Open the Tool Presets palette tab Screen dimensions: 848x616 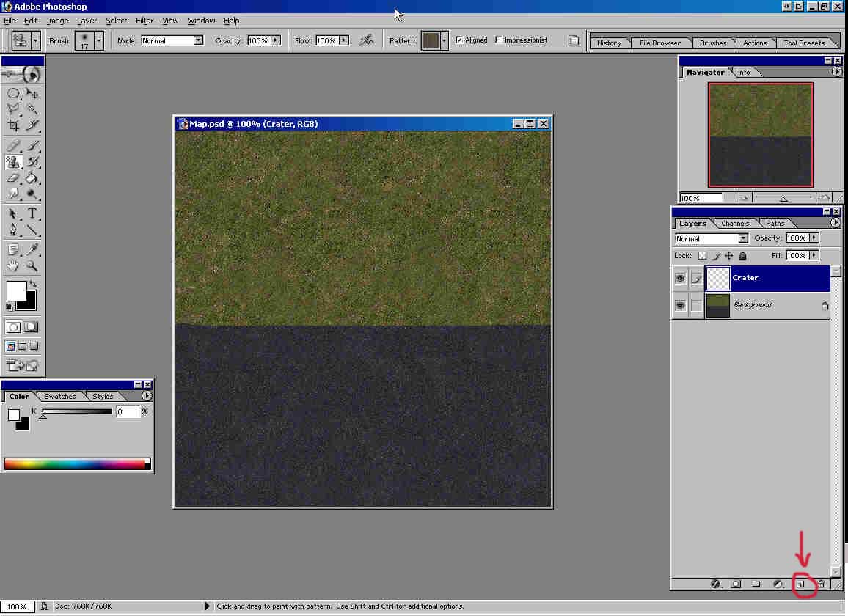pos(804,43)
